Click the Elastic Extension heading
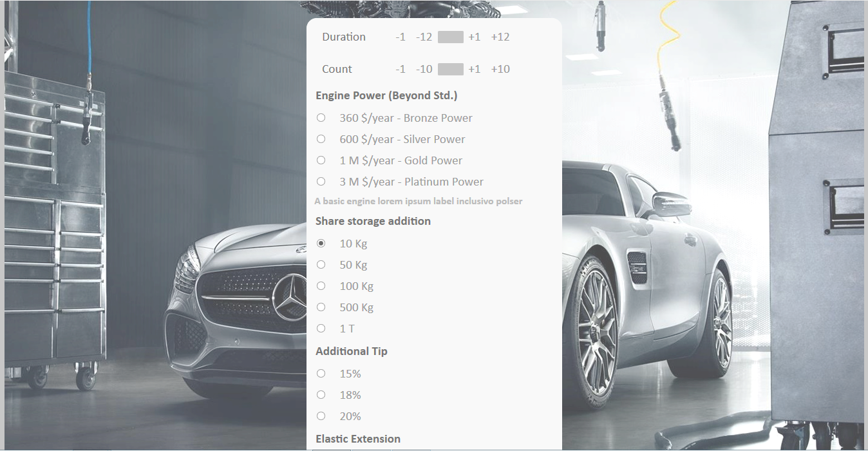 coord(358,439)
